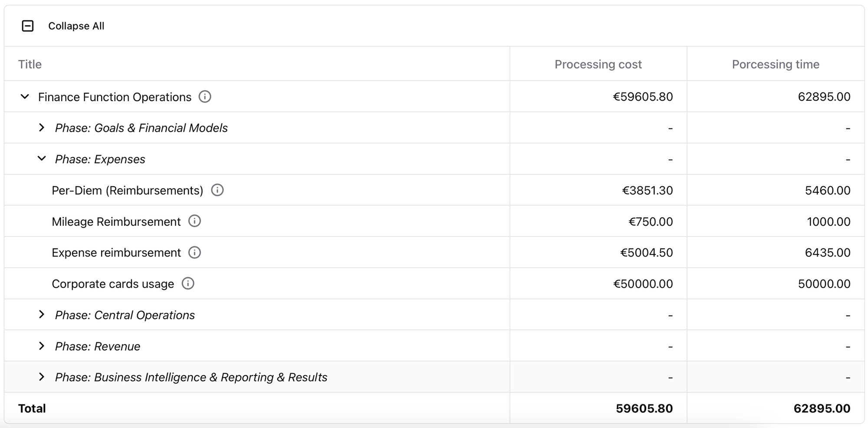Screen dimensions: 868x428
Task: Expand the Phase: Revenue row
Action: coord(41,346)
